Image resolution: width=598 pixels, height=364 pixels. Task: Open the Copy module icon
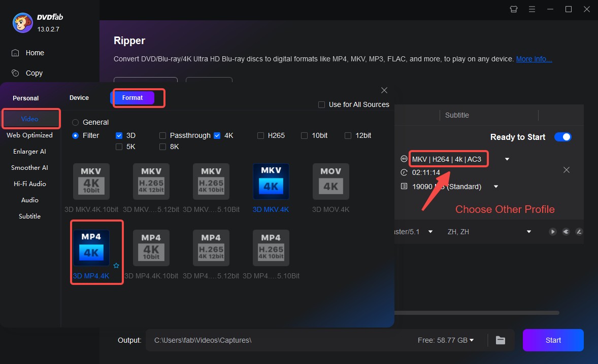[15, 72]
